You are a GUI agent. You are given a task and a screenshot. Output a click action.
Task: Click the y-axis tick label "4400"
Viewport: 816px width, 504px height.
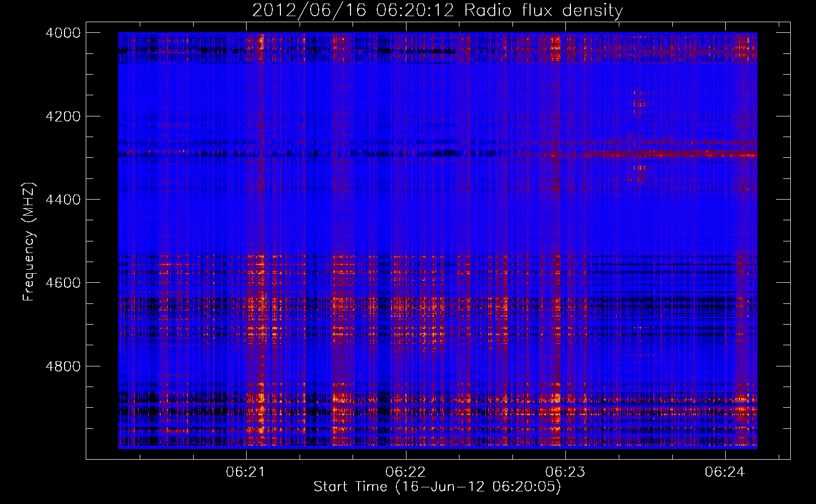point(63,200)
